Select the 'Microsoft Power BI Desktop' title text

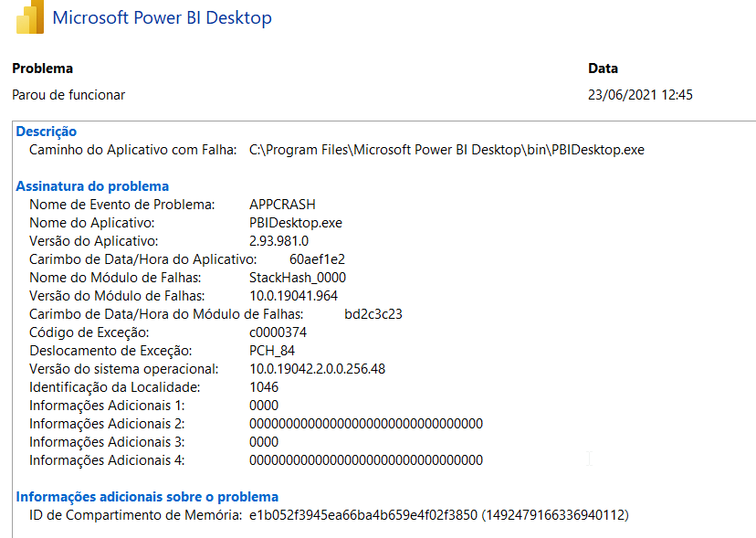162,17
